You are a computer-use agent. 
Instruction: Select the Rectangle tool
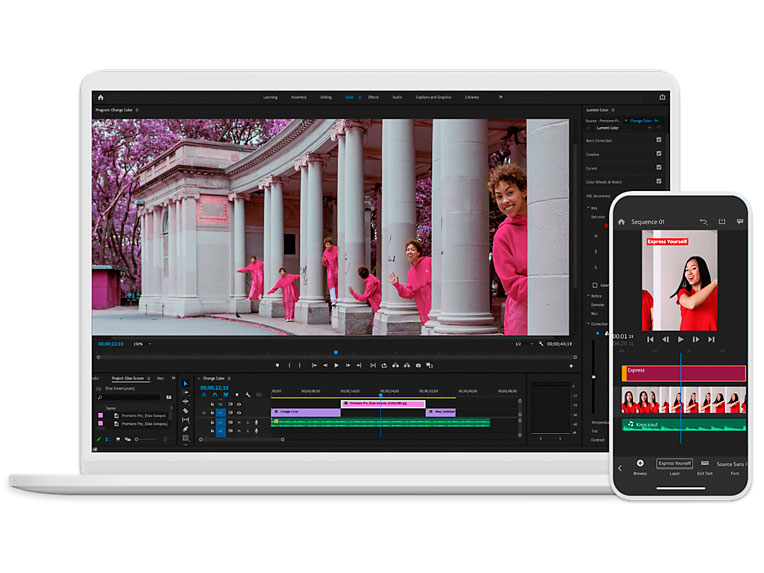click(186, 438)
